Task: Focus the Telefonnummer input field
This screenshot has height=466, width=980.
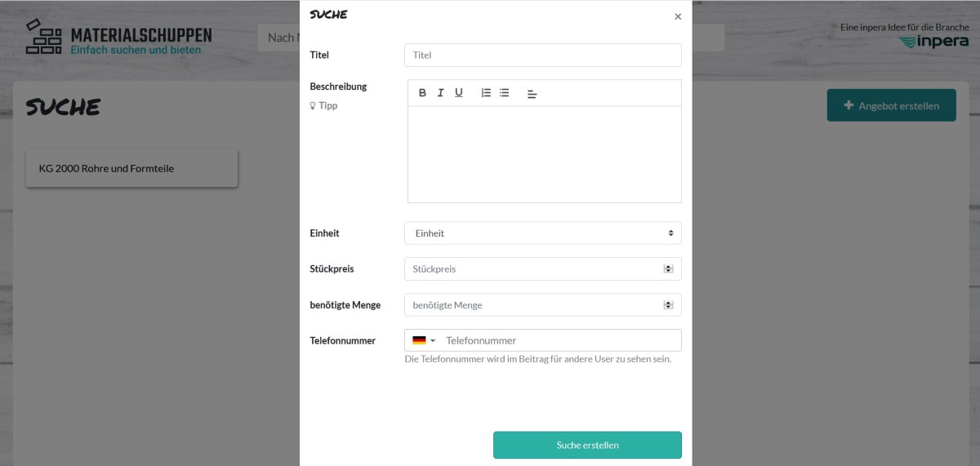Action: point(560,340)
